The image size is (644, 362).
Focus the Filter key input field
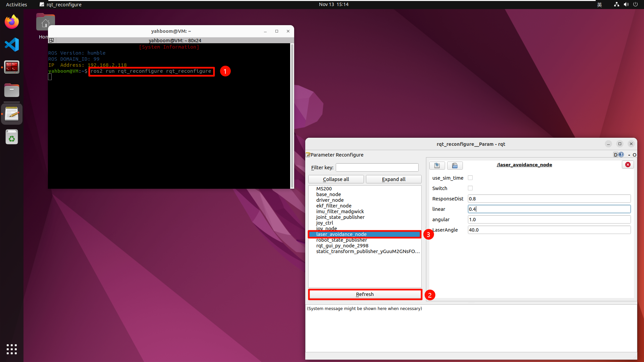[377, 168]
